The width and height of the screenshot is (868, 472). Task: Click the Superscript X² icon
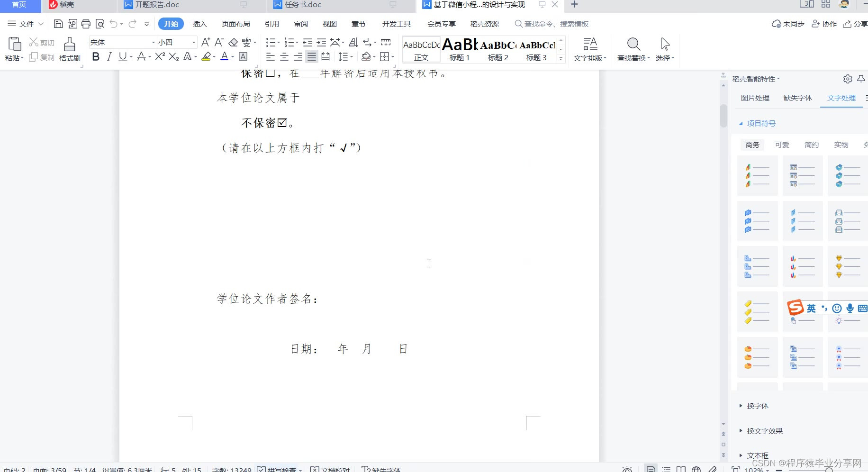tap(160, 57)
